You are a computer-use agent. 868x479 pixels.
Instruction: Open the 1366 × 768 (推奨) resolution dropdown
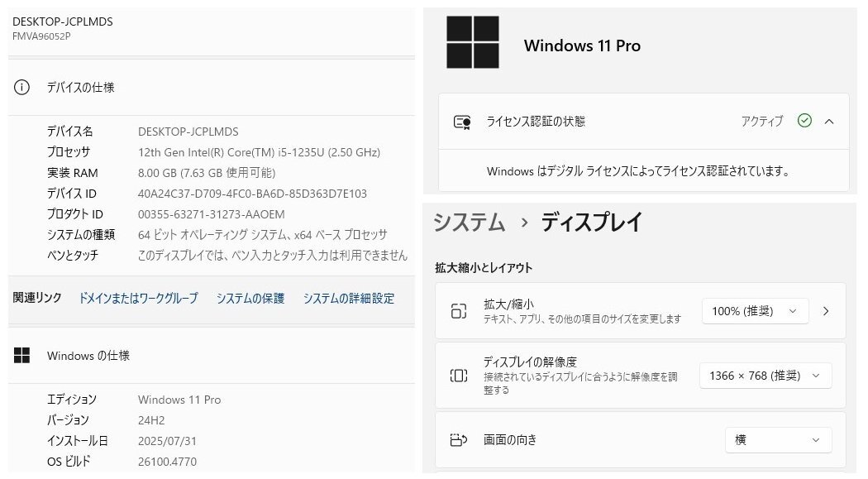[x=765, y=376]
